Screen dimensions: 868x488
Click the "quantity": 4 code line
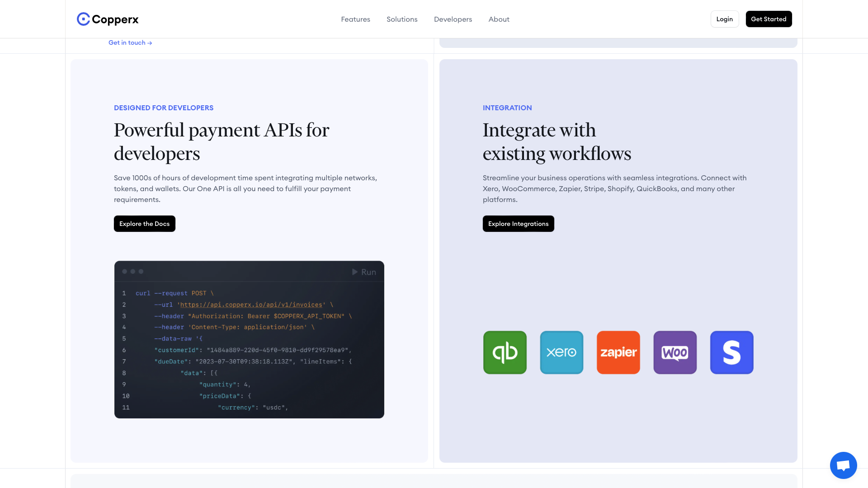point(225,385)
